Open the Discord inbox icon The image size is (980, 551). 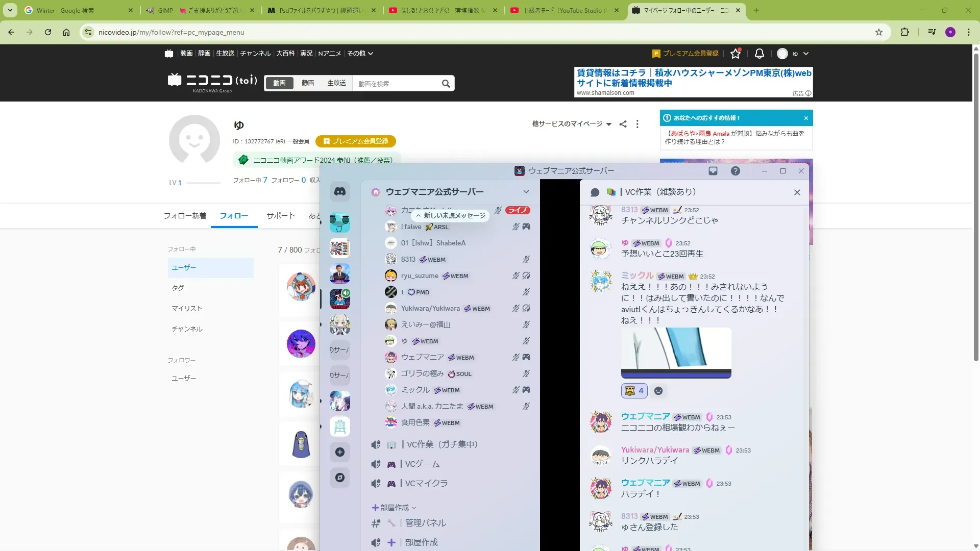[x=713, y=171]
